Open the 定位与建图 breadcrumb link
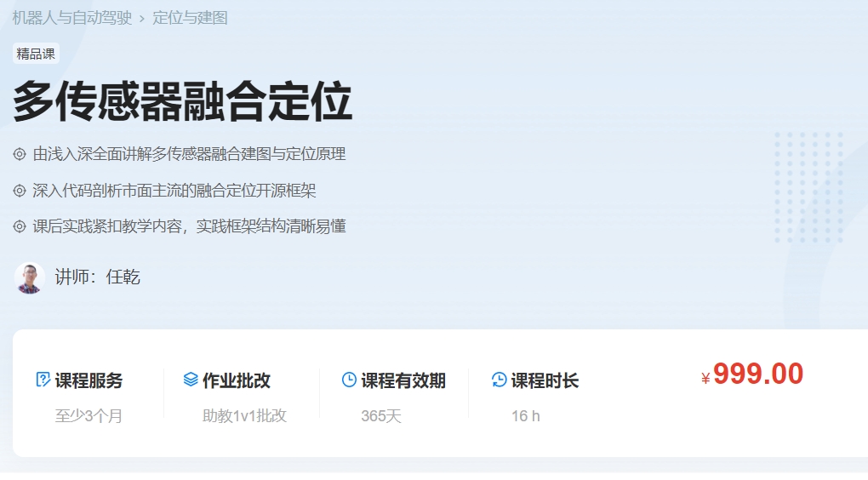 pos(190,18)
